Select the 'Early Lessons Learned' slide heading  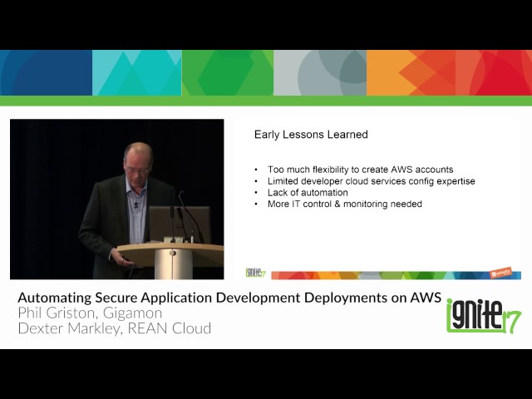311,135
